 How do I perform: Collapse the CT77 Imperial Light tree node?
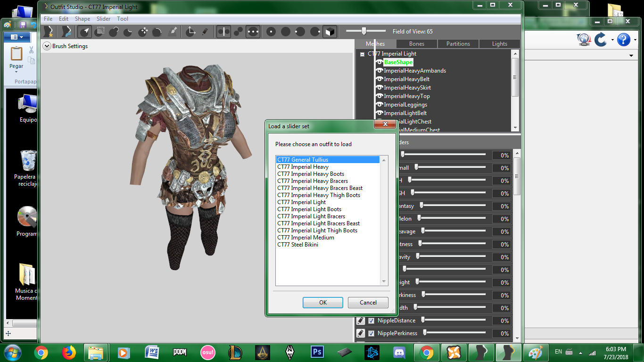coord(363,54)
